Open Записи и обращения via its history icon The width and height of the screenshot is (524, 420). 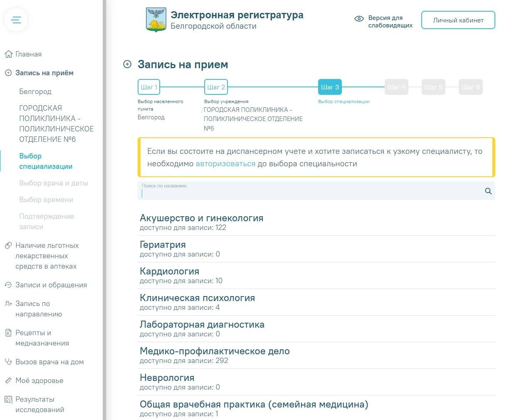tap(8, 284)
